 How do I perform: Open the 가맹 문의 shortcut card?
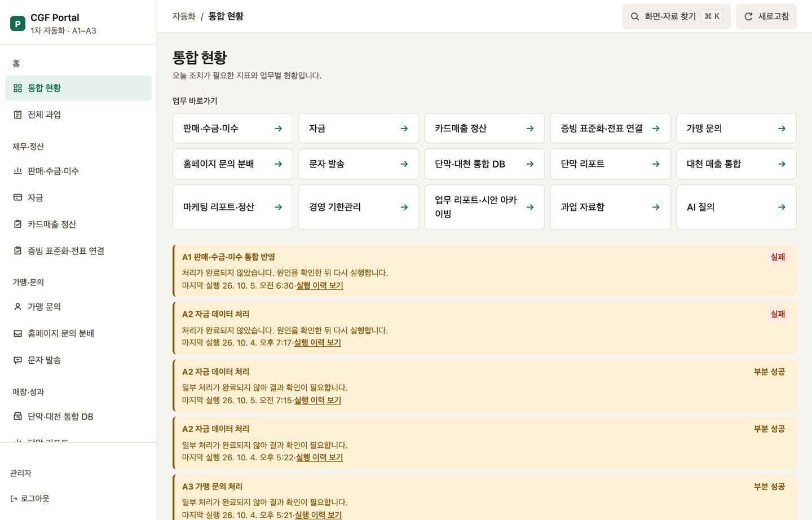(736, 129)
